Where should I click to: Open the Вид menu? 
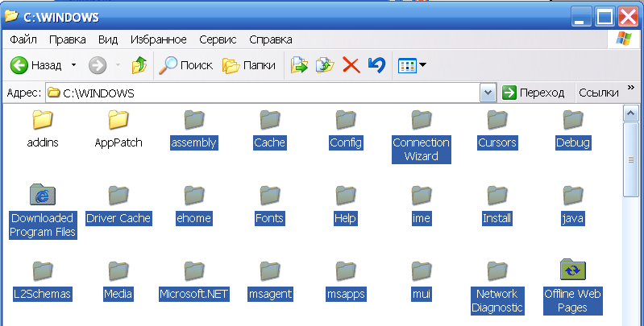(x=108, y=39)
